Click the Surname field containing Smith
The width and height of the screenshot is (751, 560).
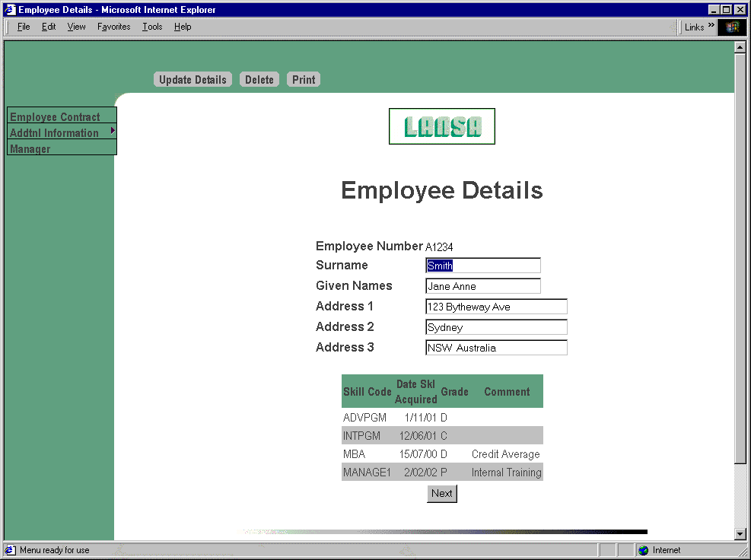click(482, 266)
